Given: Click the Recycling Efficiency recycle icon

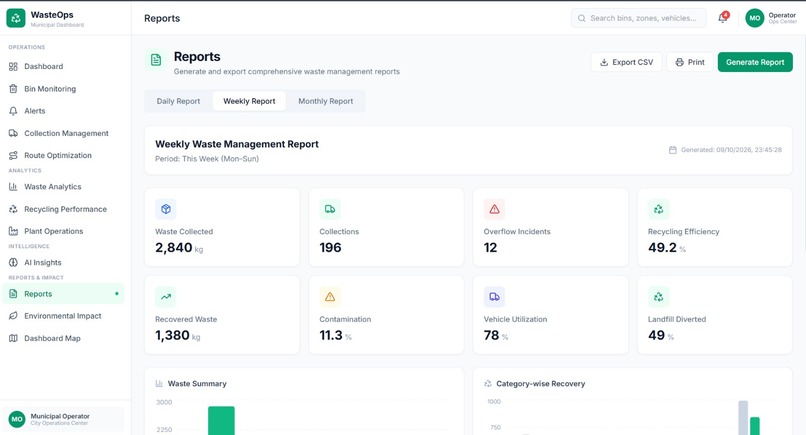Looking at the screenshot, I should (658, 209).
